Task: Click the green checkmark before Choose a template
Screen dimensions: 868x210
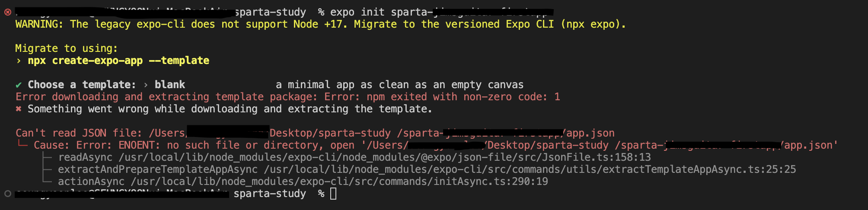Action: tap(19, 85)
